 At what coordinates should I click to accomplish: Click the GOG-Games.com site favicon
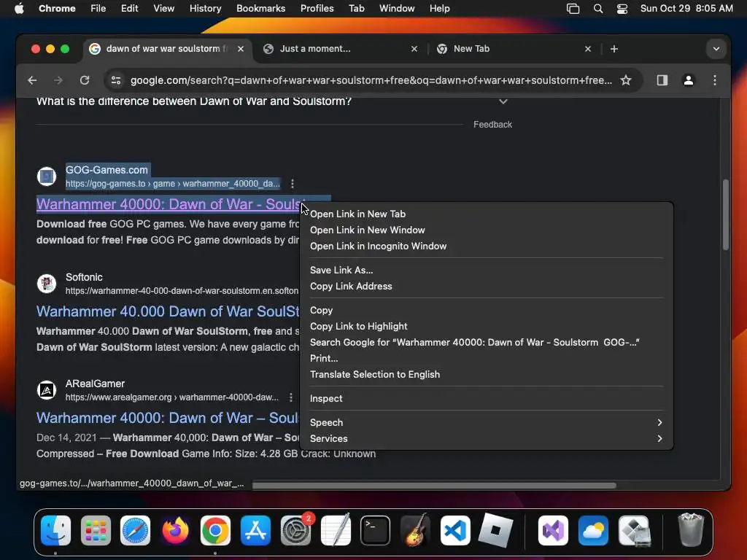coord(47,176)
